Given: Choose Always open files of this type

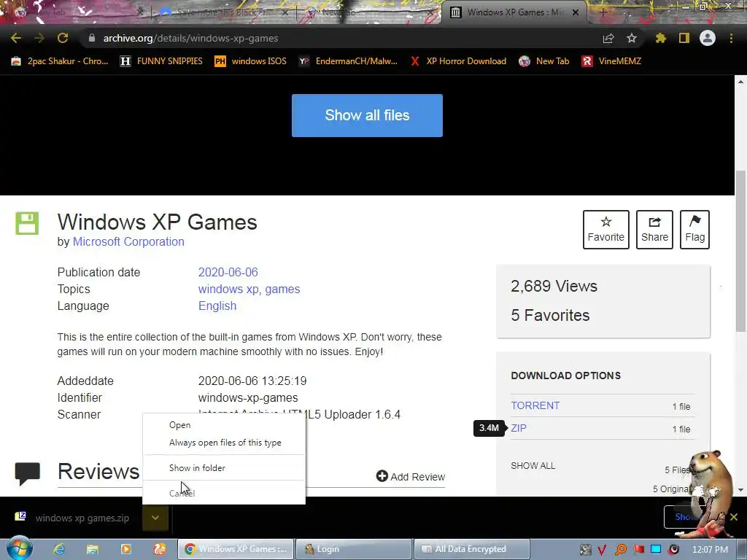Looking at the screenshot, I should click(x=224, y=443).
